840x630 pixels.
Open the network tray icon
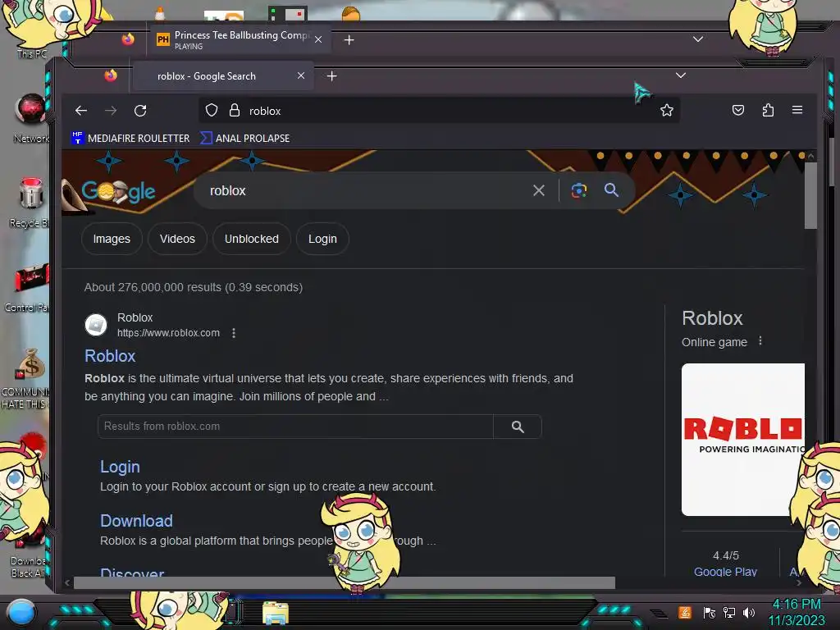coord(729,613)
